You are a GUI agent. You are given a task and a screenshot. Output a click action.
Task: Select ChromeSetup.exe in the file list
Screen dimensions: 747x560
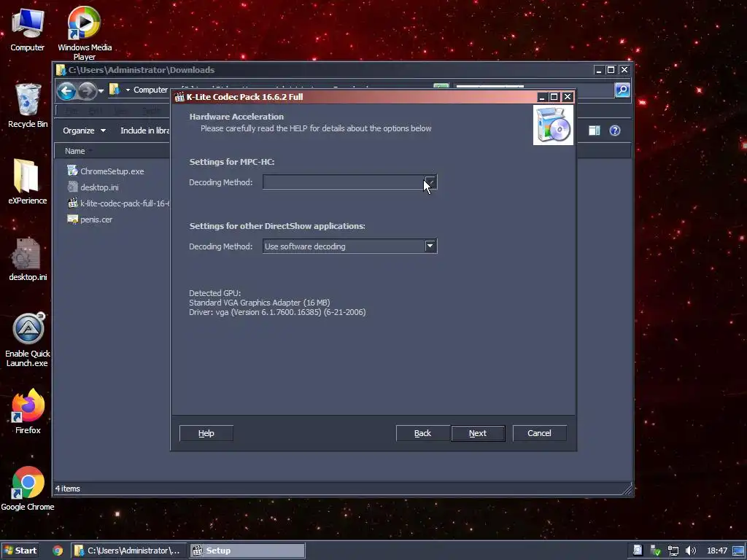click(x=112, y=171)
